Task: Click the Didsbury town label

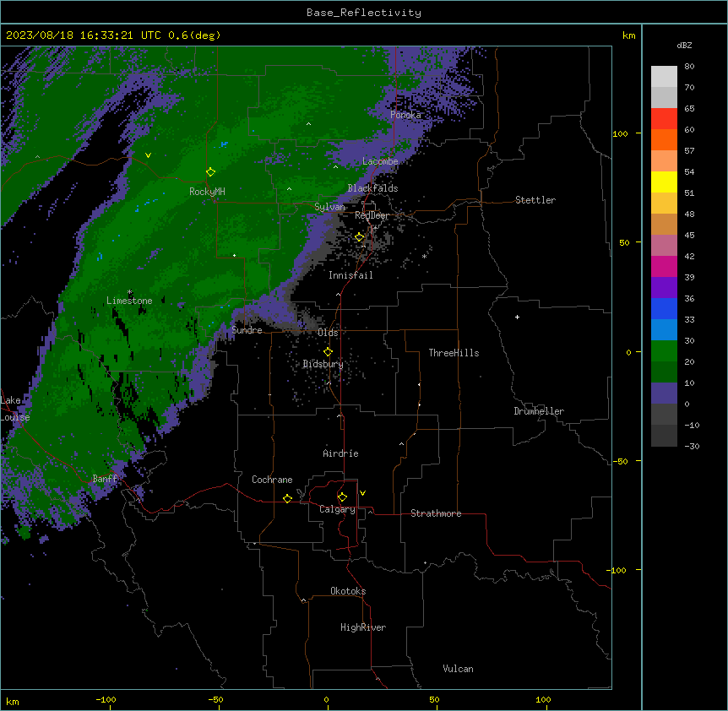Action: tap(323, 364)
